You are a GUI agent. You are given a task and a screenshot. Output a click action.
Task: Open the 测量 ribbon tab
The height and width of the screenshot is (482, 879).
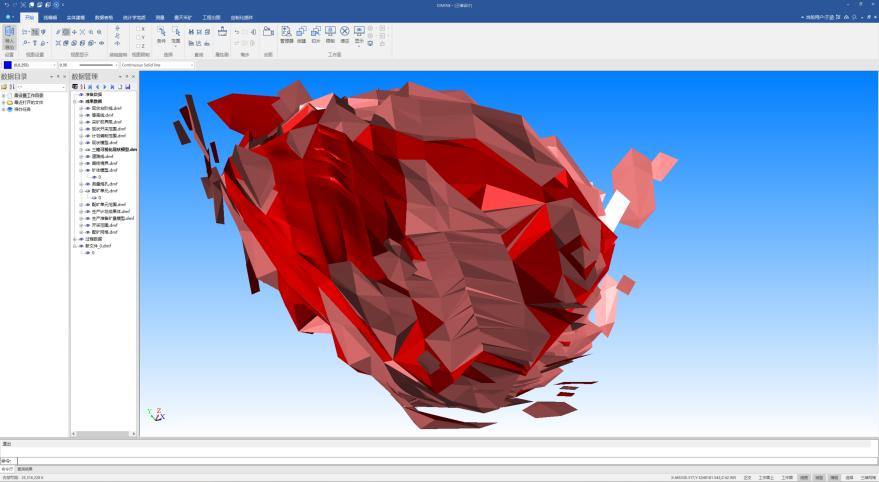pos(159,17)
